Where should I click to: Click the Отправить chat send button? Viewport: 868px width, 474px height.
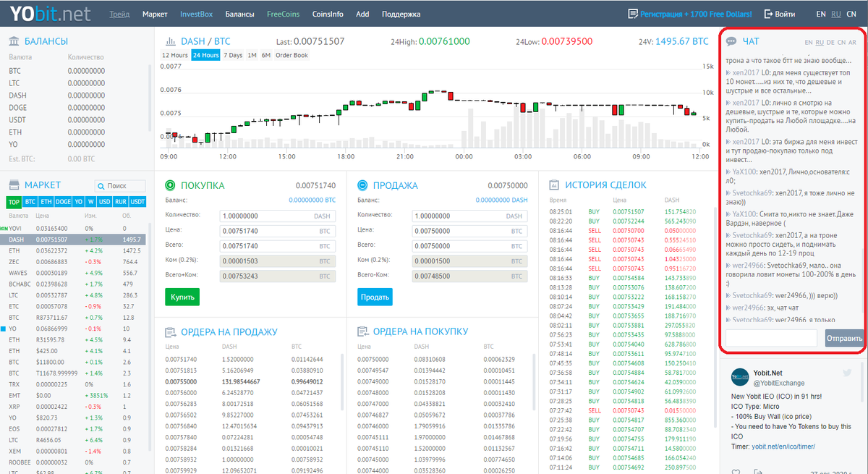[x=844, y=338]
